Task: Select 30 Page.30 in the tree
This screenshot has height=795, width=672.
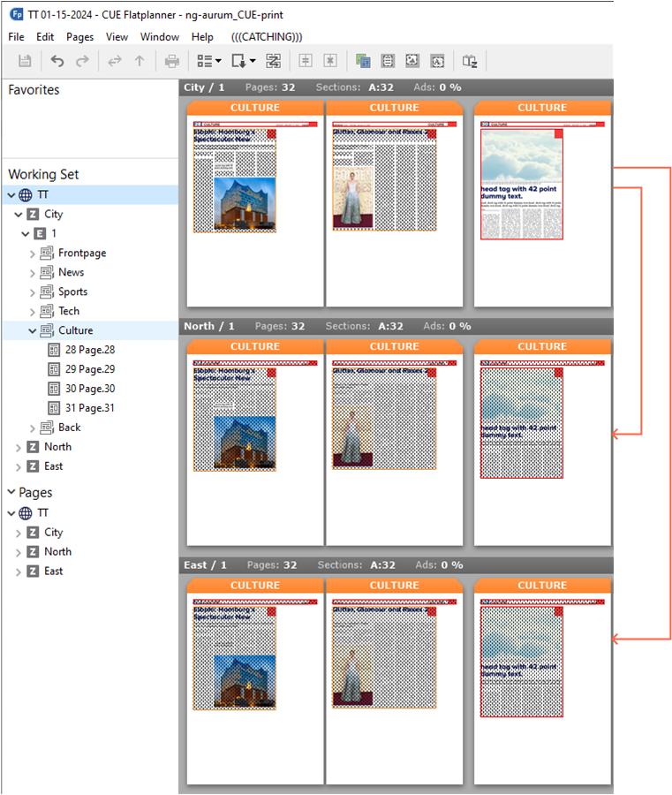Action: [x=89, y=389]
